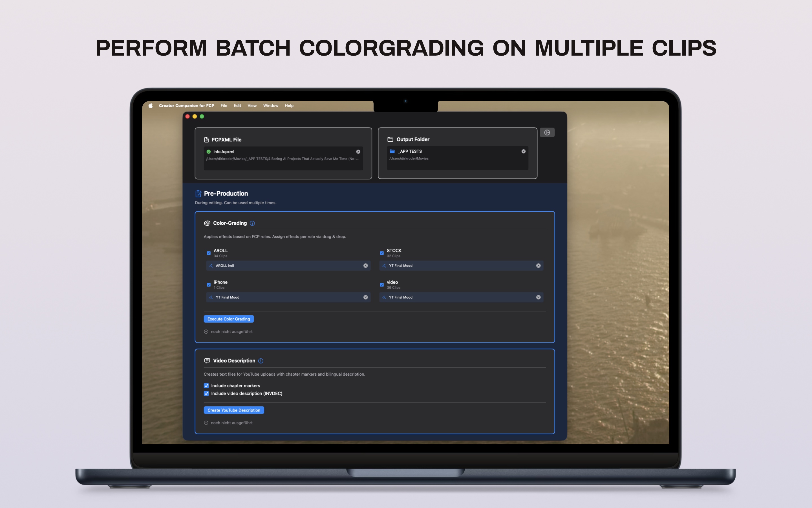Click the blue folder icon beside _APP TESTS
The image size is (812, 508).
point(392,151)
